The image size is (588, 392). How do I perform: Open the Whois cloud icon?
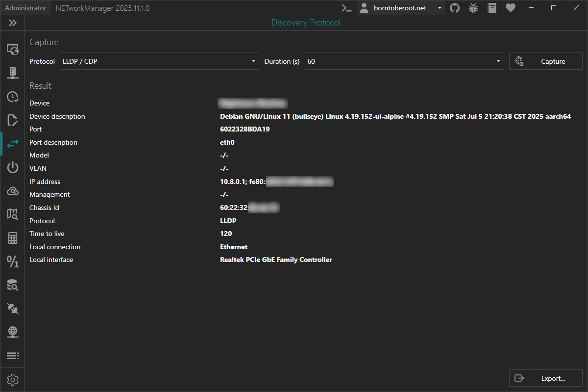(x=13, y=191)
